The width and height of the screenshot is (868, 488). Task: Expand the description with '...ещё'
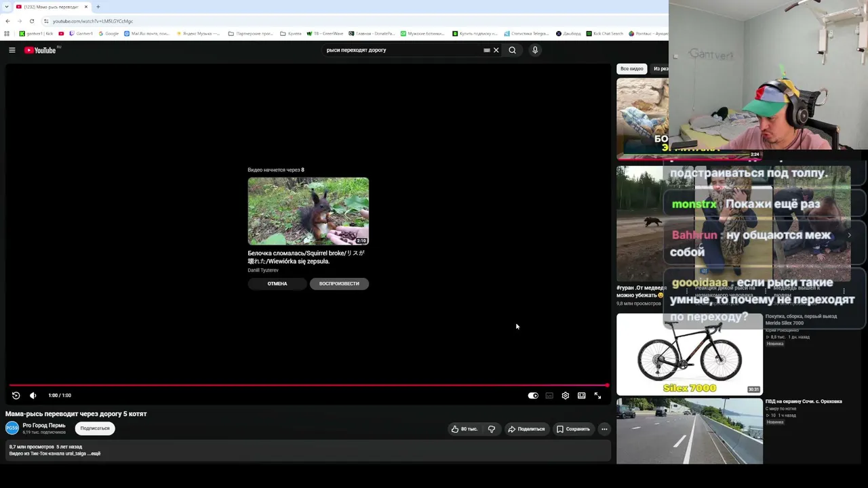[94, 453]
